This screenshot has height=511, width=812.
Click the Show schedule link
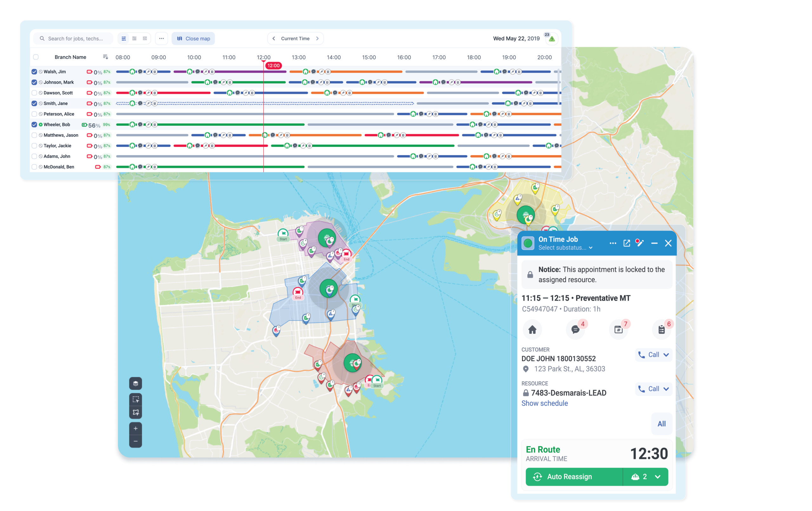544,403
